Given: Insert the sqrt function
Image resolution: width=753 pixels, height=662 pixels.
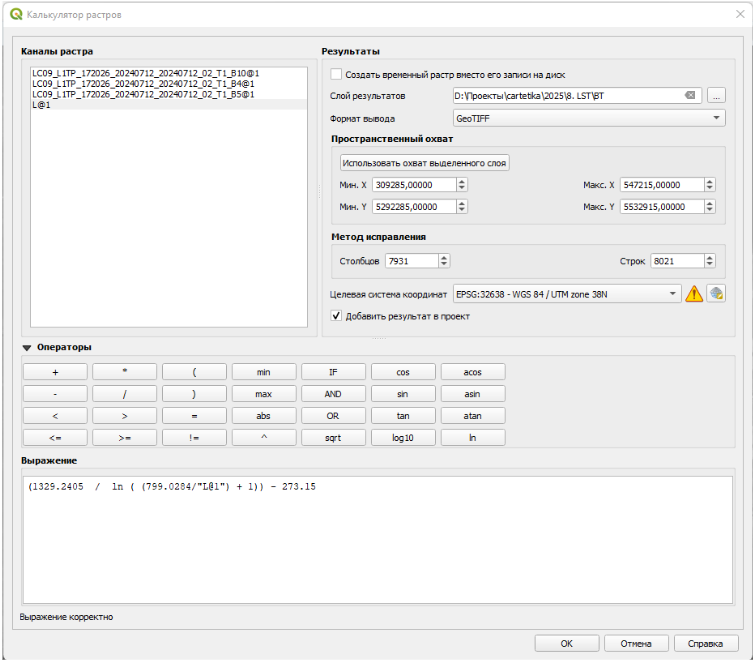Looking at the screenshot, I should point(333,438).
